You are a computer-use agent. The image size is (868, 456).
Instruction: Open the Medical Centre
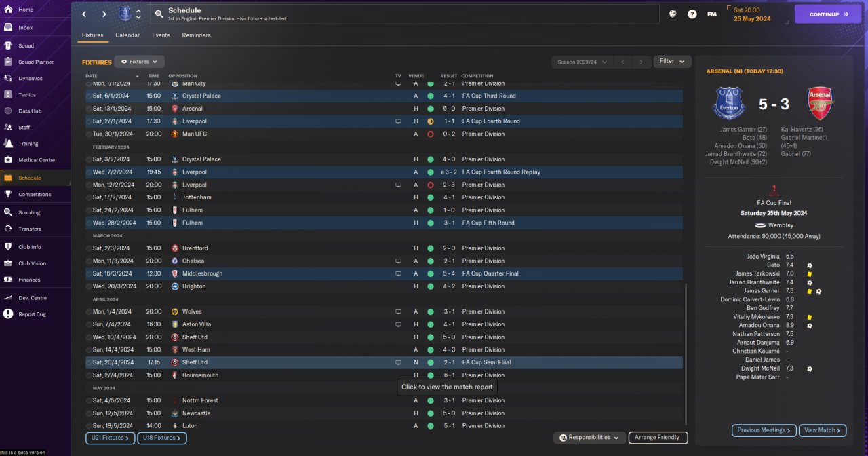35,160
